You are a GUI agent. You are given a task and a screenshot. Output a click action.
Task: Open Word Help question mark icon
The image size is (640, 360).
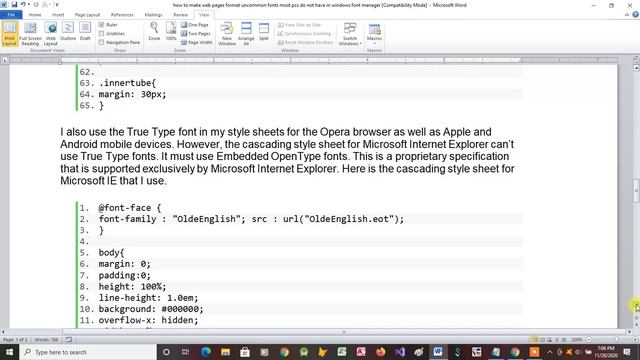coord(636,15)
